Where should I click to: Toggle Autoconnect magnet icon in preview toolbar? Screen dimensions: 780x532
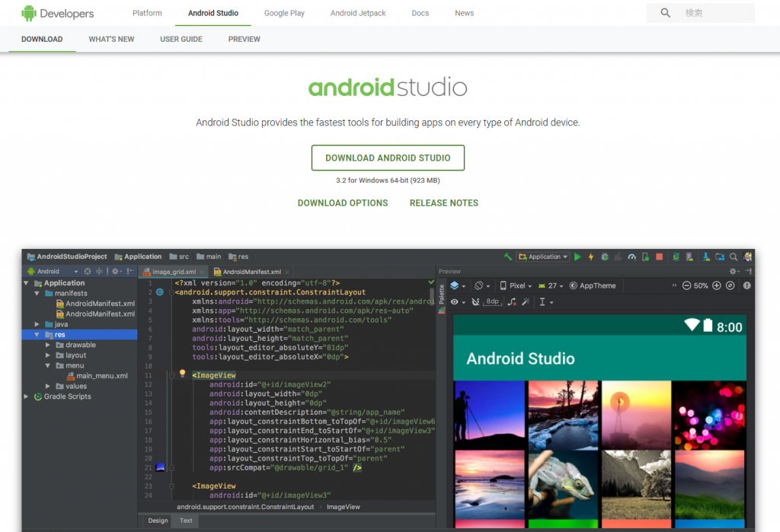click(x=475, y=302)
